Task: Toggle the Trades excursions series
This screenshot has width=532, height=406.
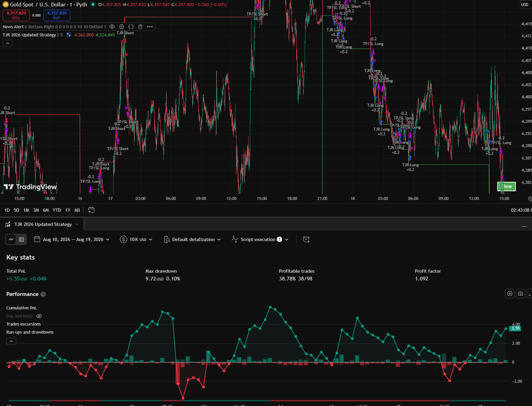Action: pos(24,324)
